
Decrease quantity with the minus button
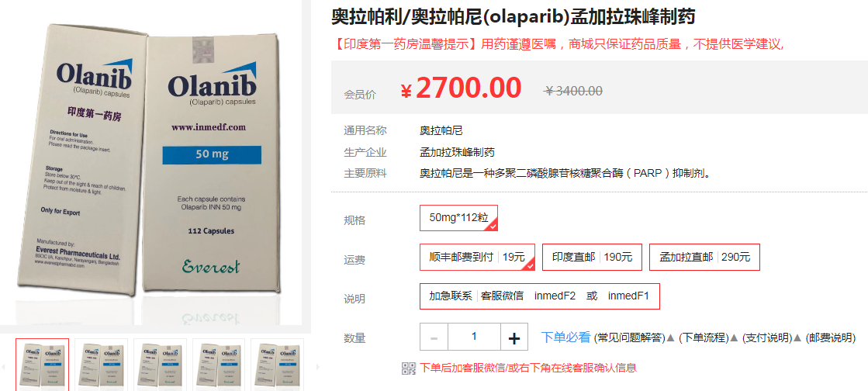(434, 337)
